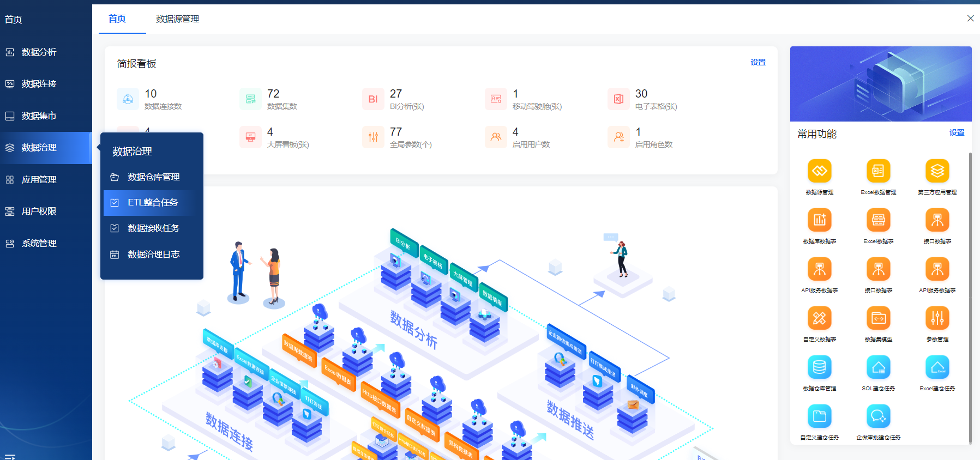
Task: Choose ETL整合任务 from the submenu
Action: click(x=152, y=203)
